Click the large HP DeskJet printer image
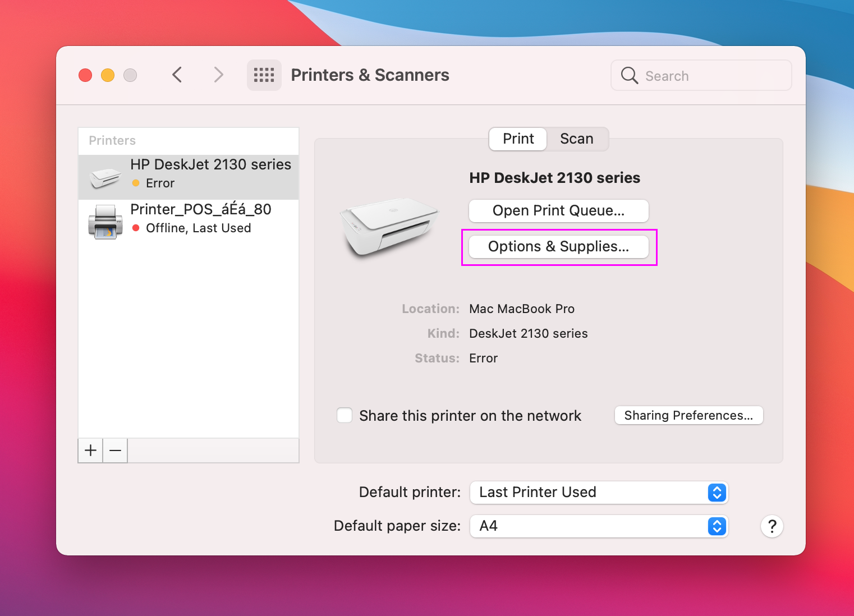Viewport: 854px width, 616px height. click(388, 227)
